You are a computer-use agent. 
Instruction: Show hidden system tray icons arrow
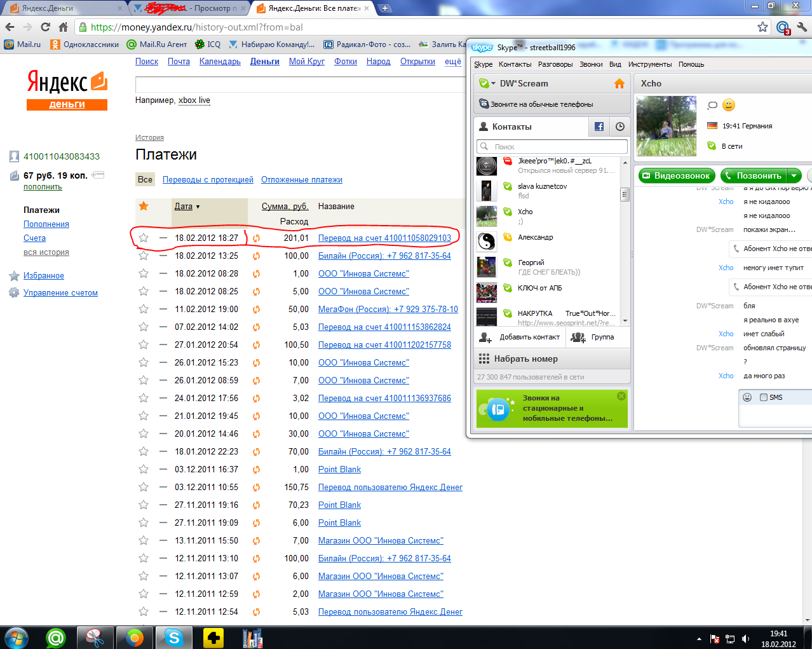point(699,639)
